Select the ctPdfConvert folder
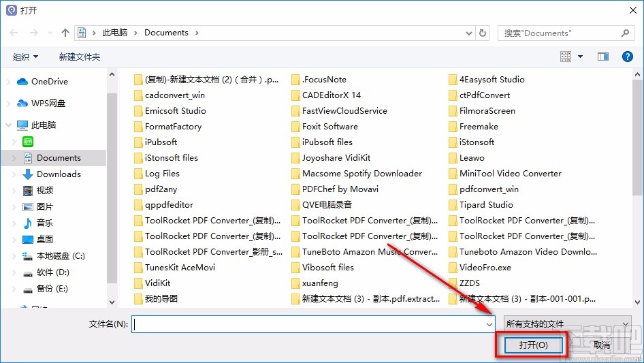This screenshot has height=363, width=644. pos(479,95)
